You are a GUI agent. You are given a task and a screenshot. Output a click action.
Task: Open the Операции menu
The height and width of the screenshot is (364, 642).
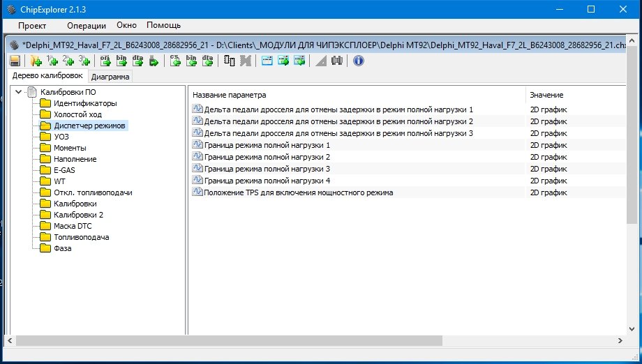(86, 25)
